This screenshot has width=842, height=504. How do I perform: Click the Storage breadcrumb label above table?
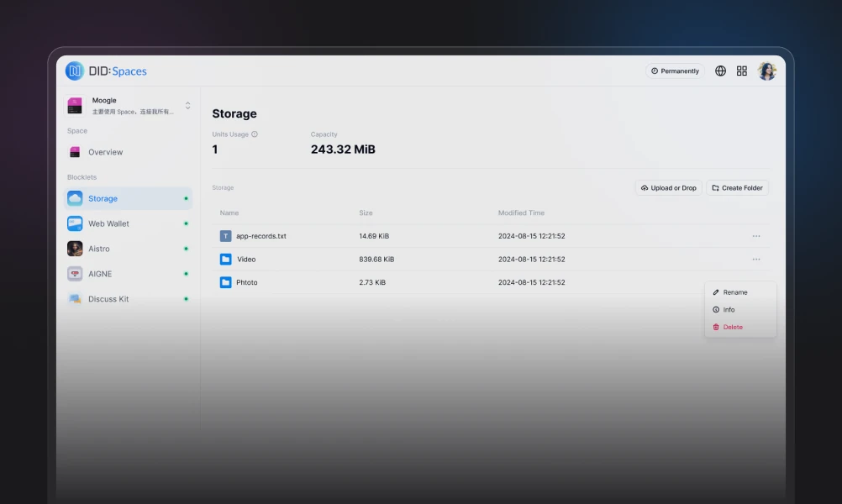pos(223,188)
